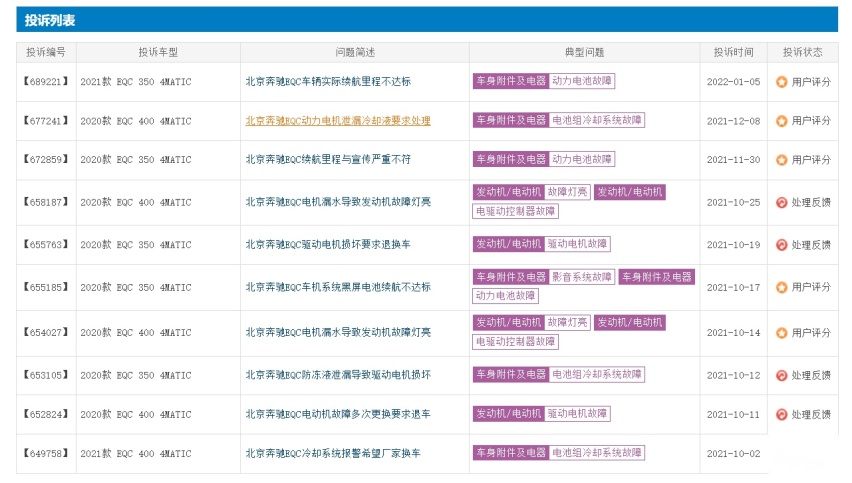Click date 2021-10-11
Viewport: 852px width, 483px height.
pos(734,415)
